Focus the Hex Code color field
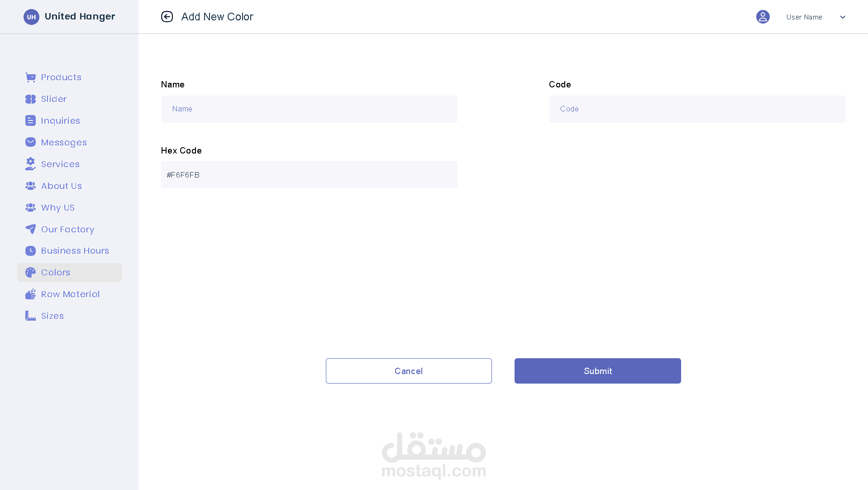868x490 pixels. [x=309, y=175]
